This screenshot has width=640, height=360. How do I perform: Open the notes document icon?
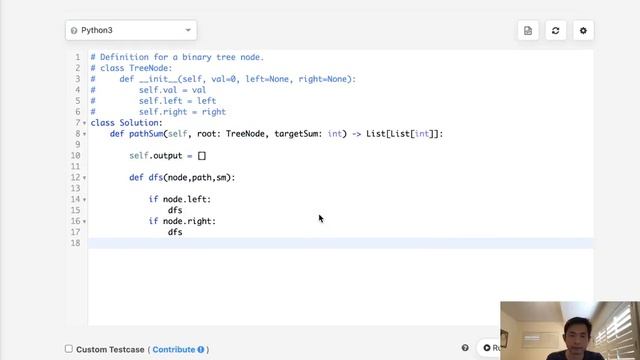point(528,31)
